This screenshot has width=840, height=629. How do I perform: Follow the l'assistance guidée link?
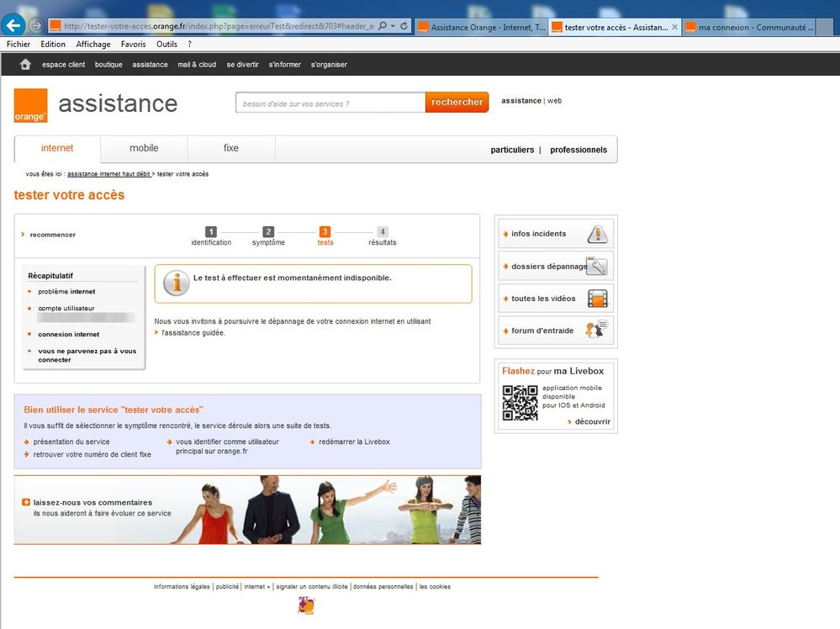coord(193,333)
